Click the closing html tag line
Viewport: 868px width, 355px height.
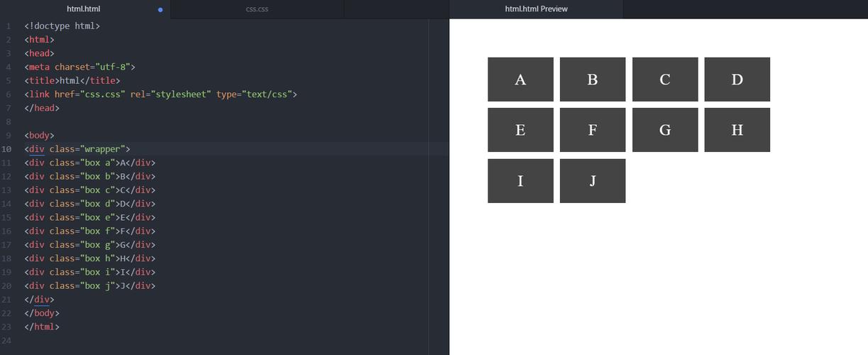tap(42, 327)
